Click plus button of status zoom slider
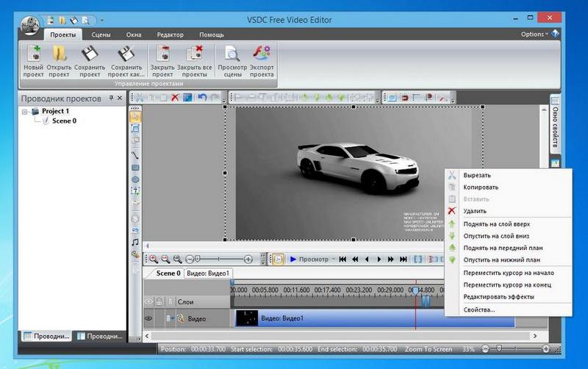Image resolution: width=588 pixels, height=369 pixels. [x=546, y=349]
